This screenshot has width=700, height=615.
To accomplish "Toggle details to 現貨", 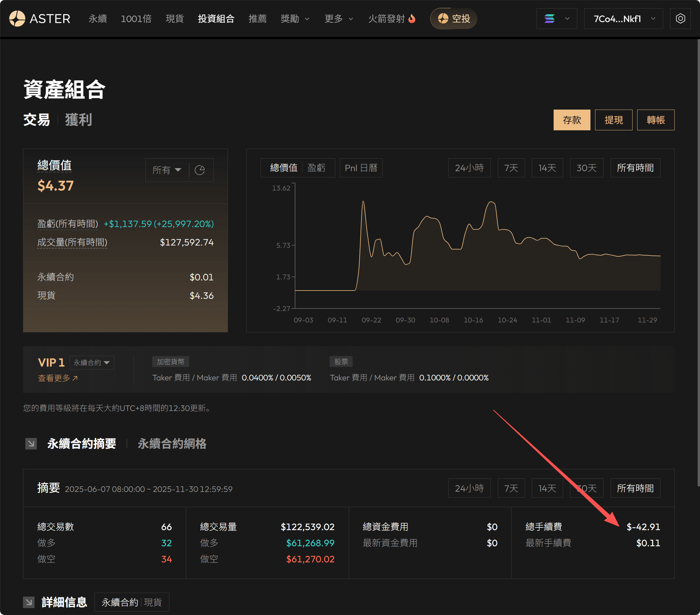I will (x=153, y=602).
